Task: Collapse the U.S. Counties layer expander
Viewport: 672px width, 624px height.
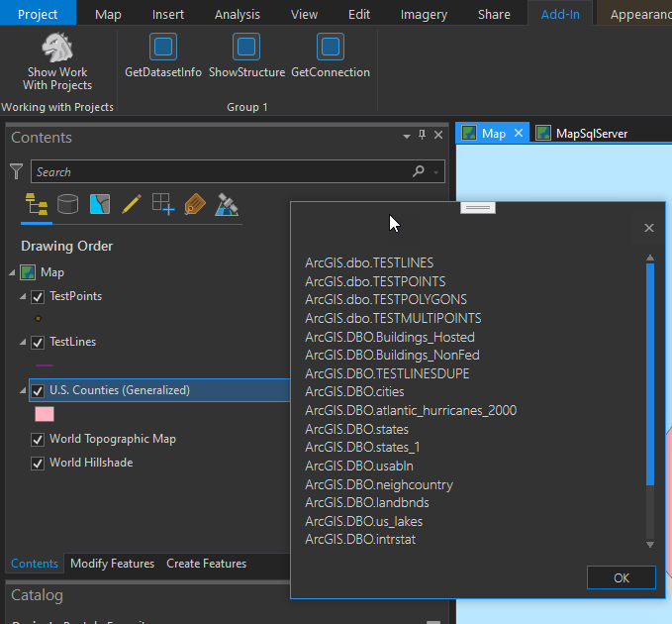Action: pyautogui.click(x=23, y=390)
